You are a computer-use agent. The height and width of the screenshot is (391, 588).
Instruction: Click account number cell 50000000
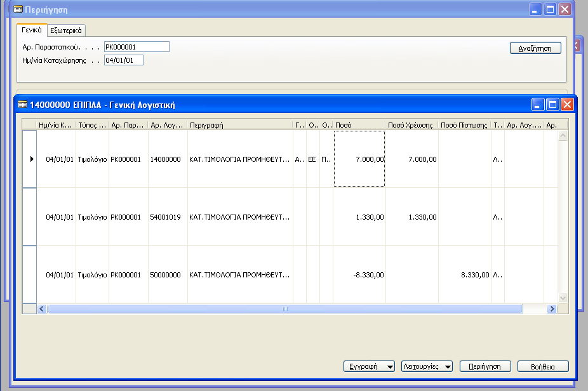[x=168, y=275]
